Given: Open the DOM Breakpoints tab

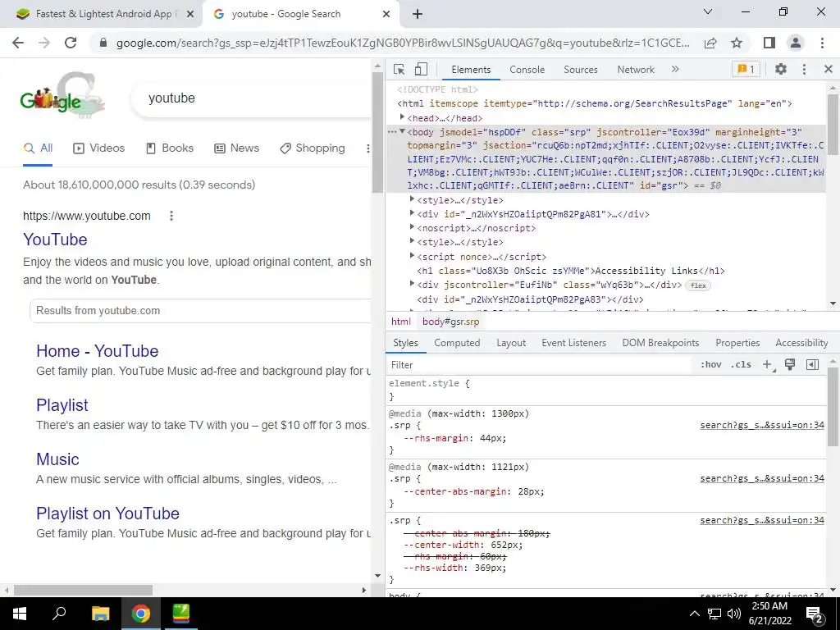Looking at the screenshot, I should tap(660, 343).
